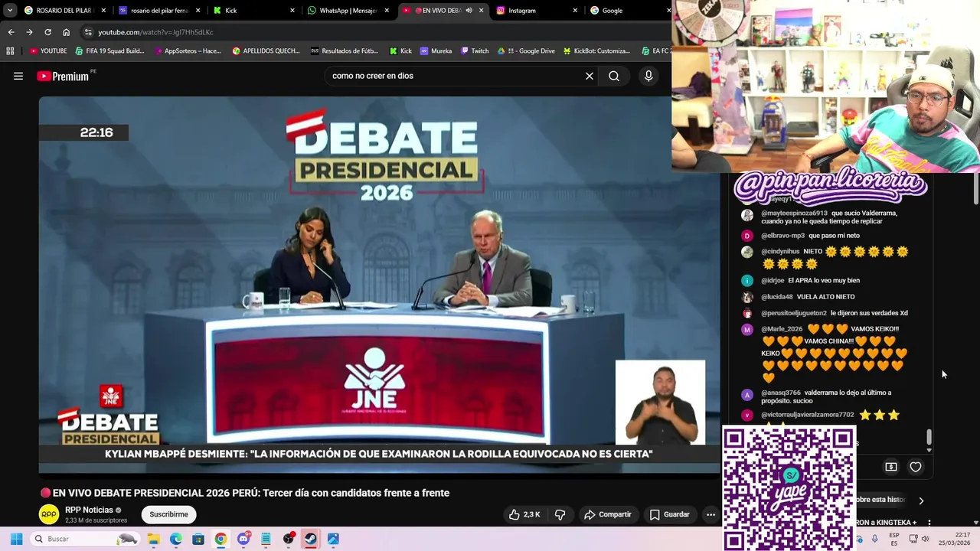Open the three-dot more actions menu under video

pyautogui.click(x=710, y=514)
